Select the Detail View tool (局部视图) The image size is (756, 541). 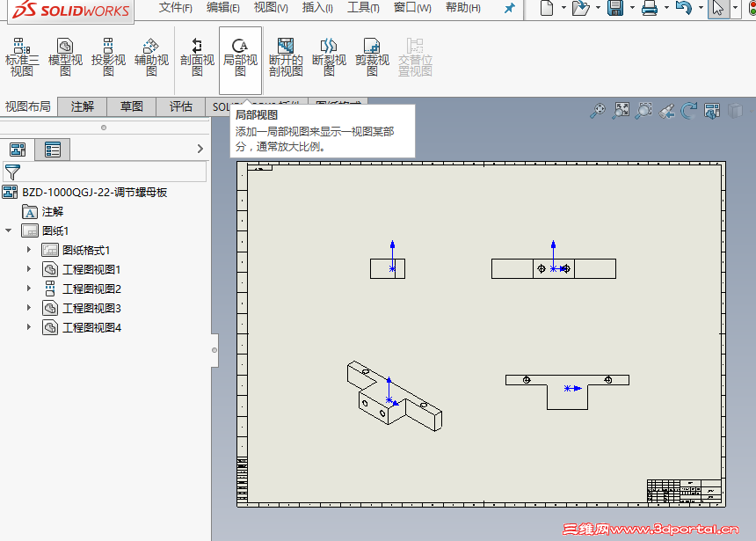click(240, 60)
